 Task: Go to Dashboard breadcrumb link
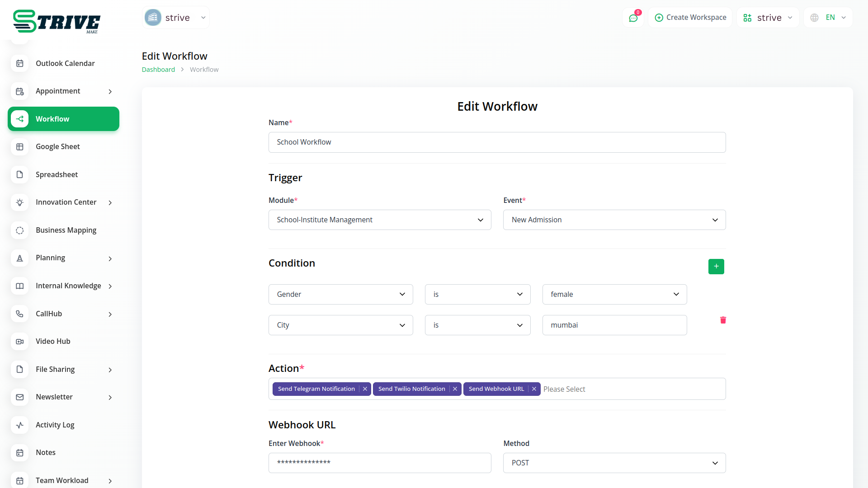(x=158, y=70)
